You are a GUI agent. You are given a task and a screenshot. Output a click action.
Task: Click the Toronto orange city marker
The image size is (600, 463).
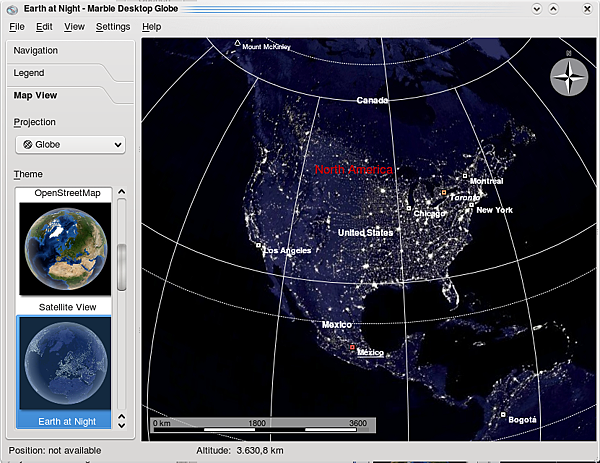(x=444, y=192)
